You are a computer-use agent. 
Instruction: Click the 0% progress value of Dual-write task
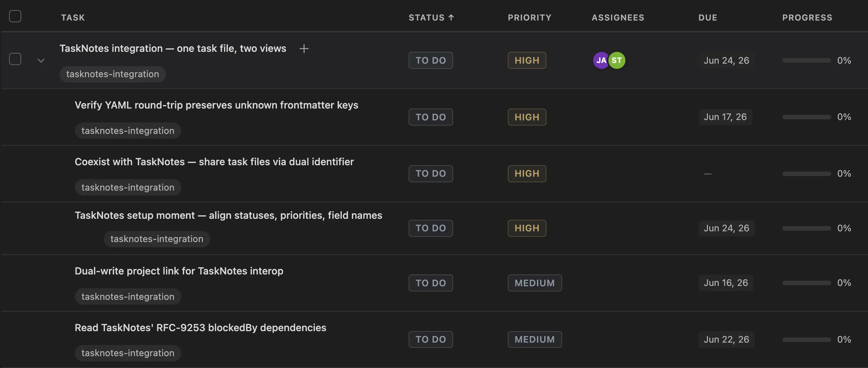click(x=844, y=283)
